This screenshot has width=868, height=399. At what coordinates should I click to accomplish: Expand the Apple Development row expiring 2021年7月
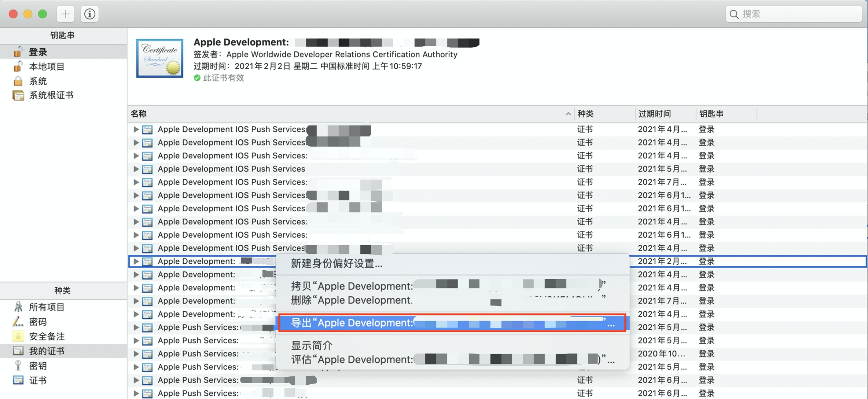click(x=136, y=301)
